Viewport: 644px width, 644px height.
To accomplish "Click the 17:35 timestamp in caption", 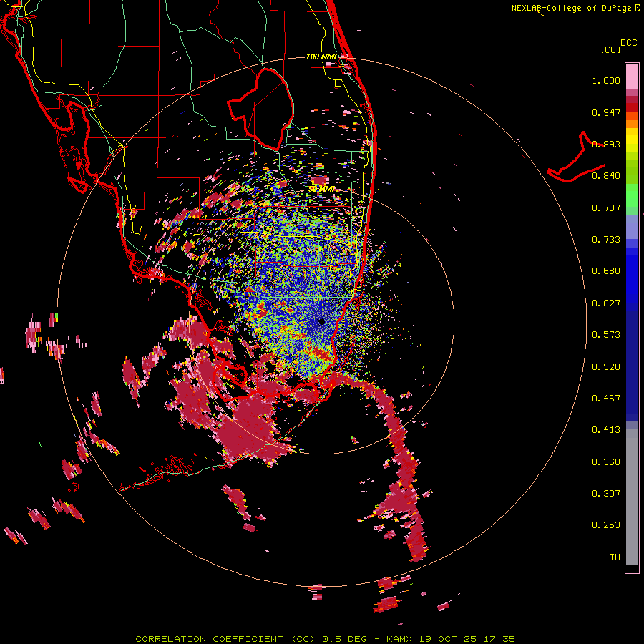I will tap(499, 639).
